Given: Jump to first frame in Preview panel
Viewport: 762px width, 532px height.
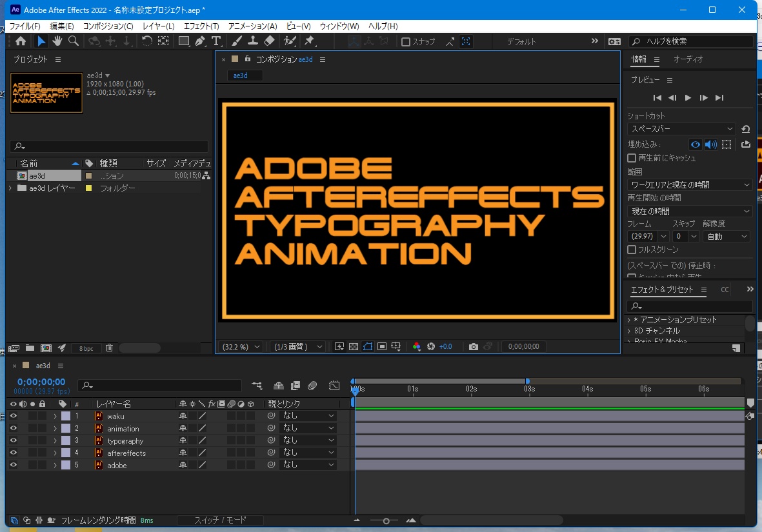Looking at the screenshot, I should click(x=657, y=97).
